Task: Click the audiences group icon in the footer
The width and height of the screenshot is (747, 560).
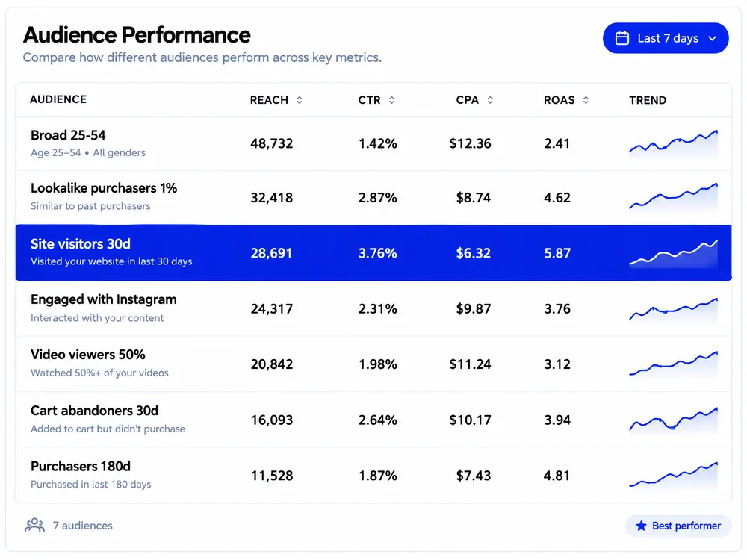Action: (x=35, y=525)
